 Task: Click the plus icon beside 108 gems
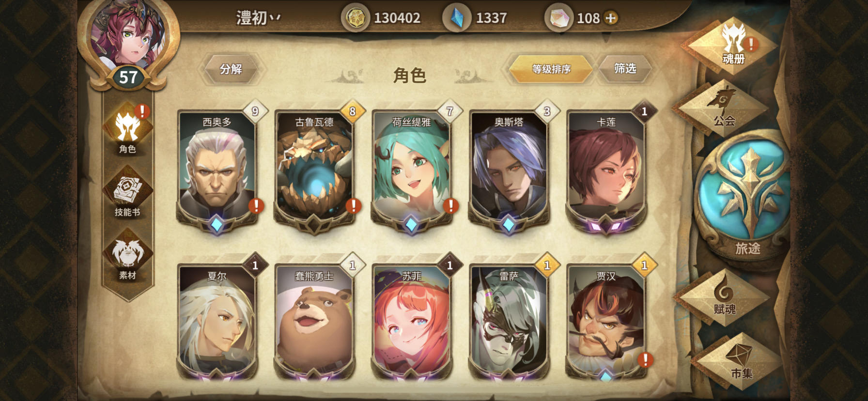(x=611, y=18)
